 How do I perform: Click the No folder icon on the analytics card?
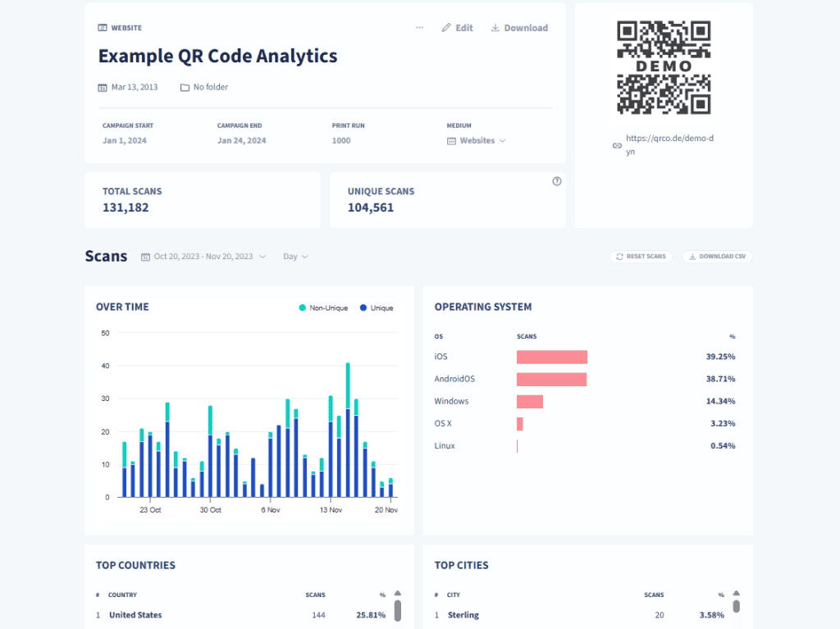185,87
